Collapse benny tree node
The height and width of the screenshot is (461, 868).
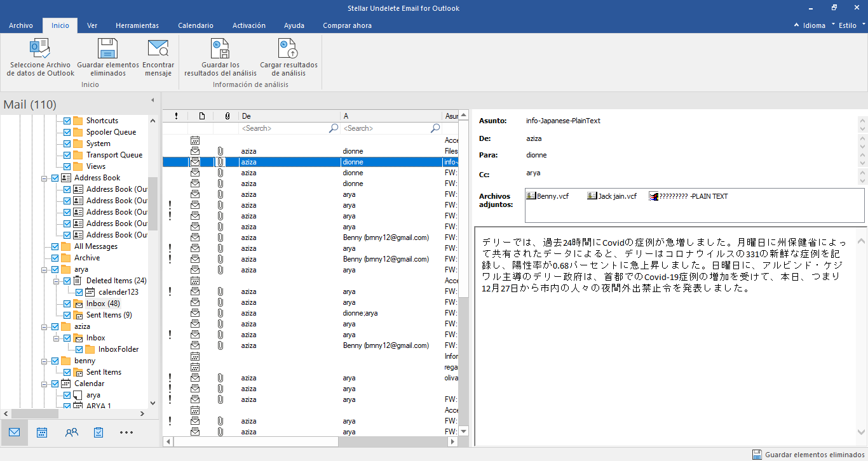(44, 361)
